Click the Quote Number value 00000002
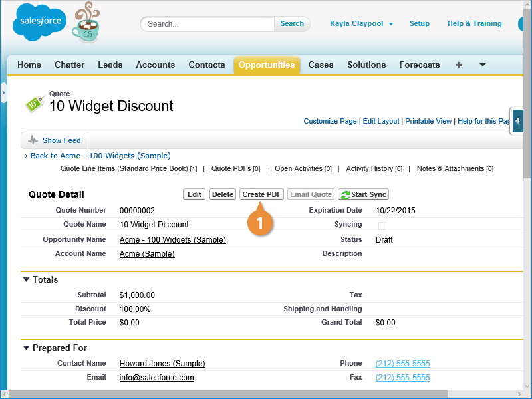Screen dimensions: 532x399 (137, 211)
